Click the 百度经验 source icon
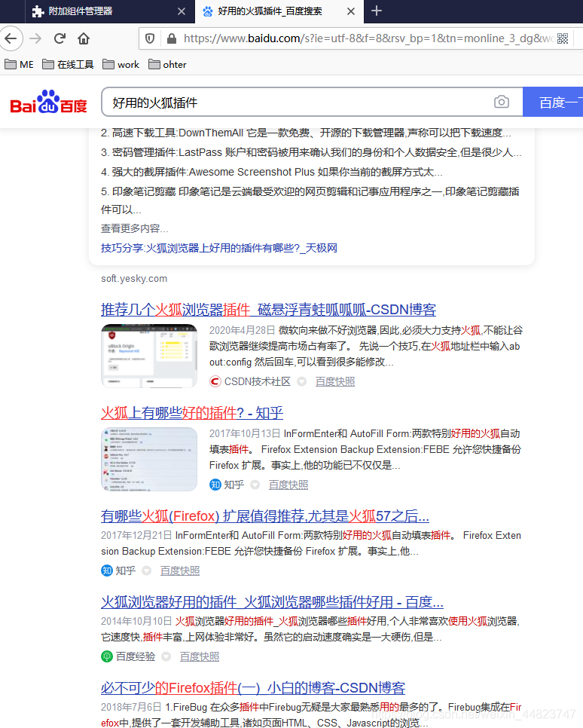The width and height of the screenshot is (583, 728). point(107,656)
